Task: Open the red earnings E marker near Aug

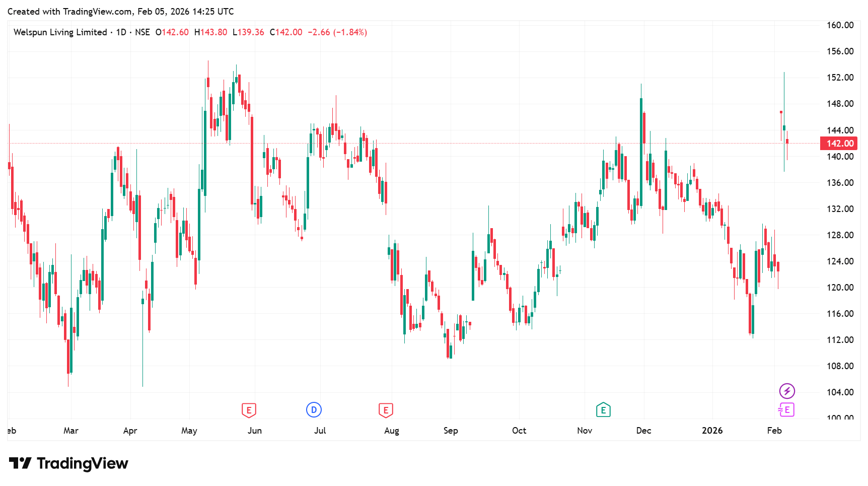Action: (386, 410)
